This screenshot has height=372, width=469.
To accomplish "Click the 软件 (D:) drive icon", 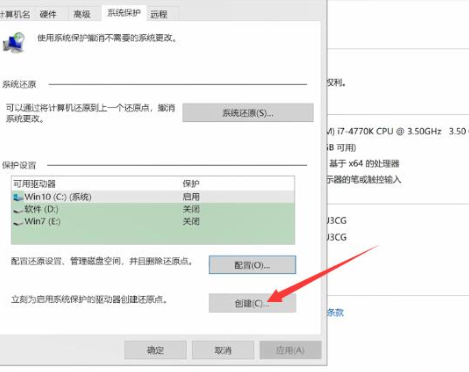I will pos(18,210).
